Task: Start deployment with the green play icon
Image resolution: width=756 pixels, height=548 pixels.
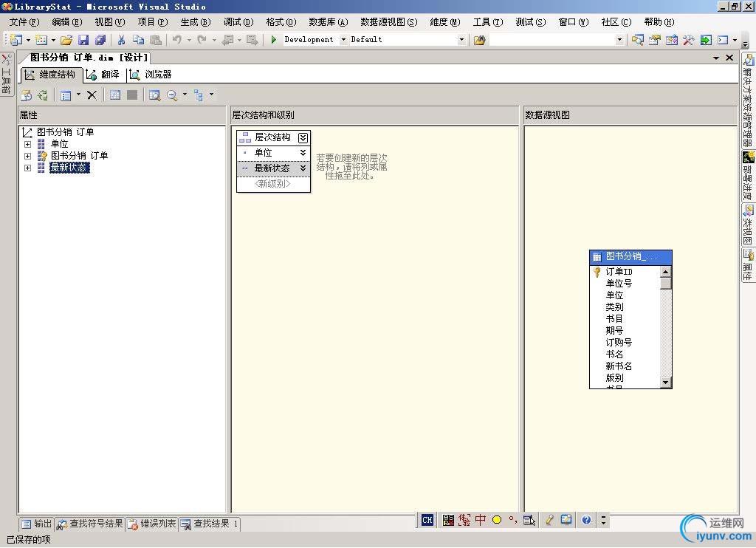Action: (x=274, y=40)
